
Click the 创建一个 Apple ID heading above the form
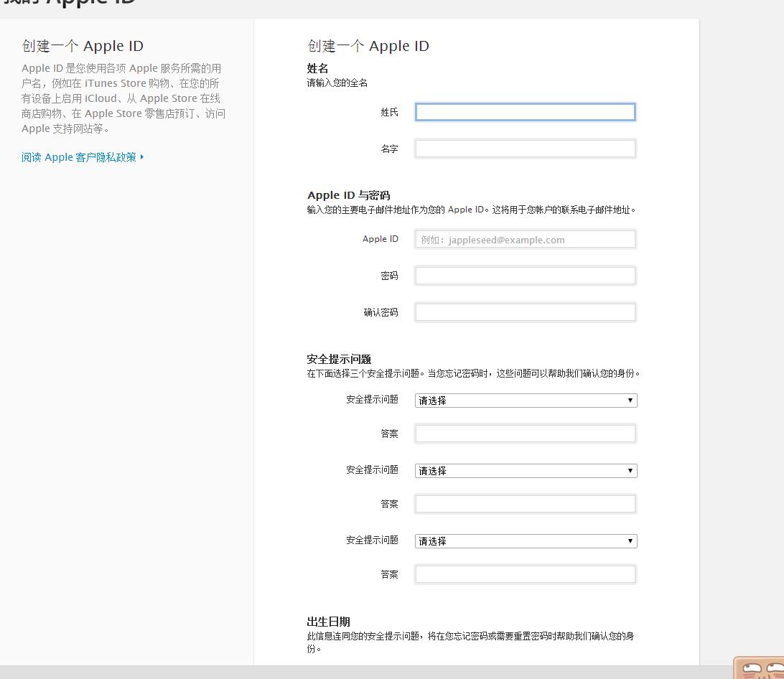pyautogui.click(x=368, y=46)
